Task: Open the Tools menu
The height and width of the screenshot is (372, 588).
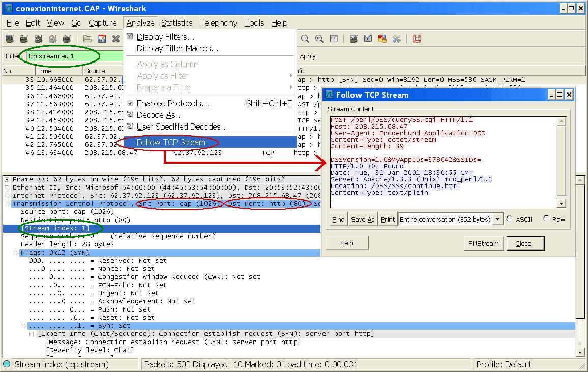Action: (254, 23)
